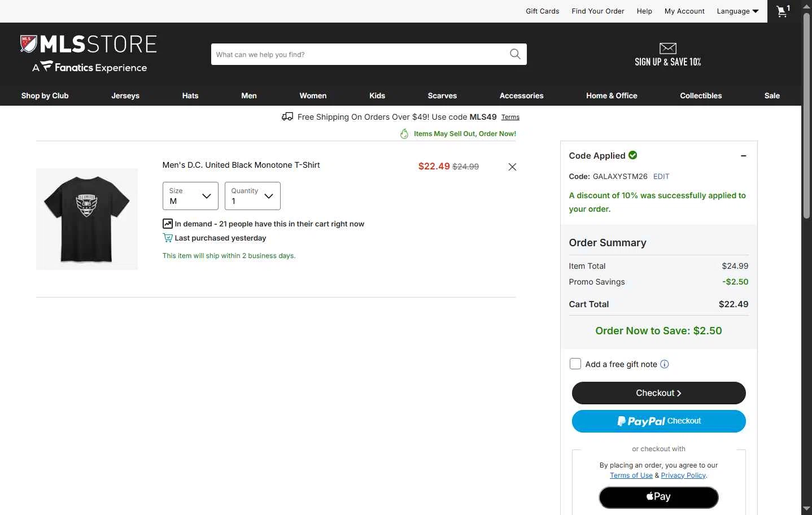
Task: Click the crossed-out $24.99 price
Action: [x=465, y=167]
